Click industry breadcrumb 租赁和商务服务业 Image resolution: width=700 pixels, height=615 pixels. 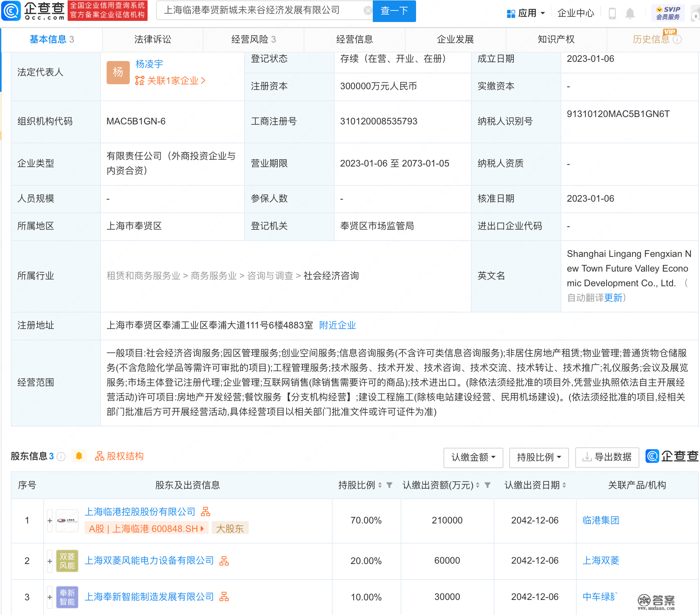143,276
